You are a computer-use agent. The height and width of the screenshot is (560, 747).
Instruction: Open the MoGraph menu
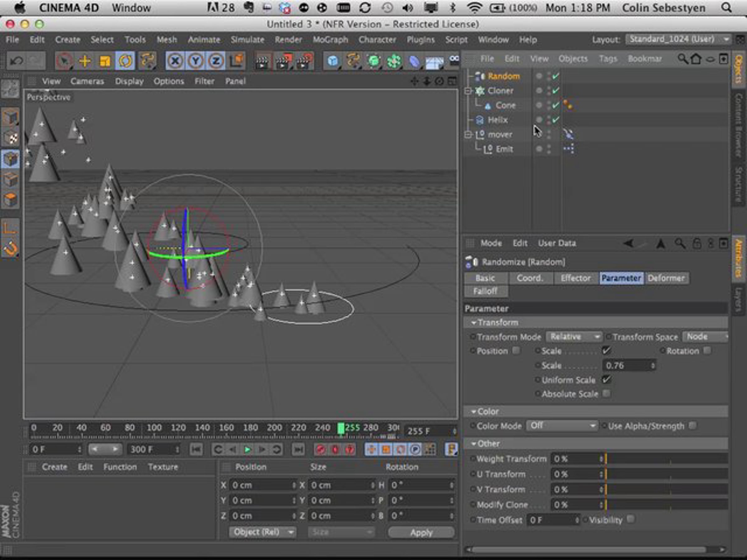(x=330, y=40)
